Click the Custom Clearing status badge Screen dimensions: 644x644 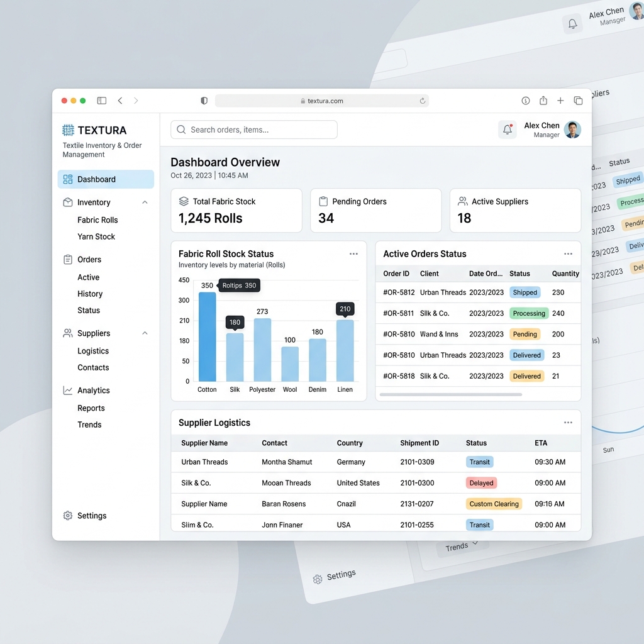tap(494, 504)
